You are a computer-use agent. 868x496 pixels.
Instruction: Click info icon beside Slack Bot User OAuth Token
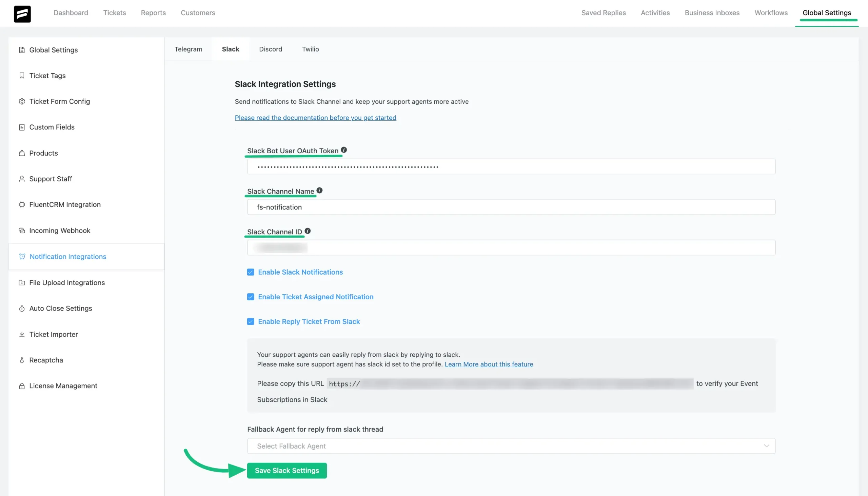344,150
